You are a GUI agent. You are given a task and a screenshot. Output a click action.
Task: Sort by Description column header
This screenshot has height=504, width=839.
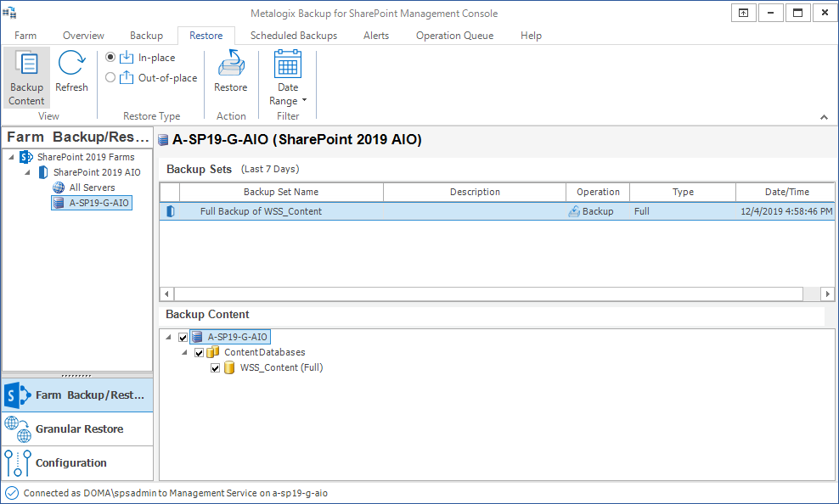pyautogui.click(x=475, y=192)
